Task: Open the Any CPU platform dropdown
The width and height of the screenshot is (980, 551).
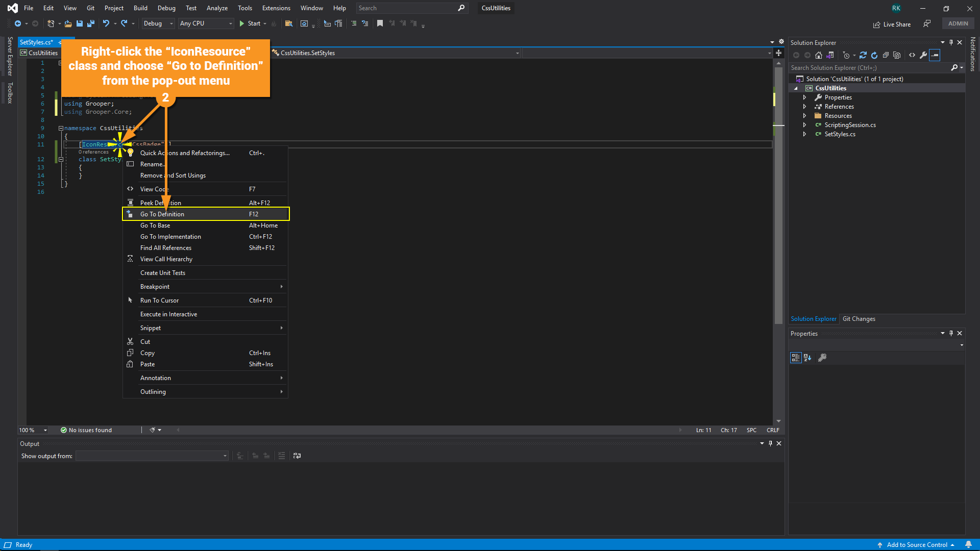Action: coord(206,23)
